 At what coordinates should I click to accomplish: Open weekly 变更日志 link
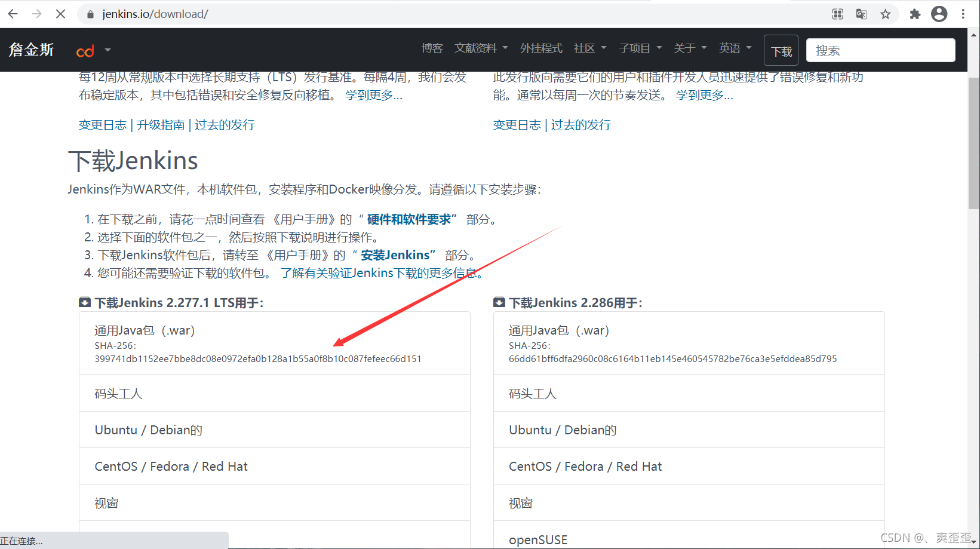[517, 125]
